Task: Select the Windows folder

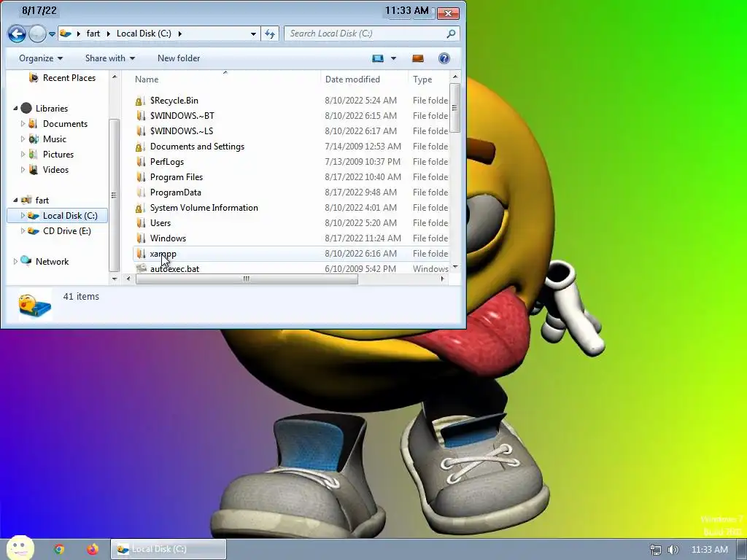Action: [x=168, y=238]
